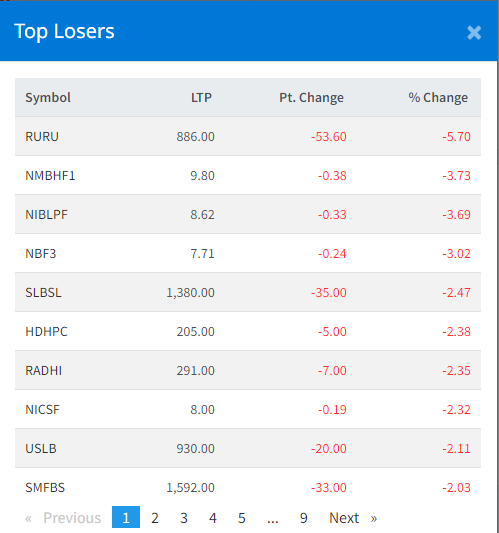Click the Next page link
This screenshot has height=533, width=499.
(x=353, y=518)
